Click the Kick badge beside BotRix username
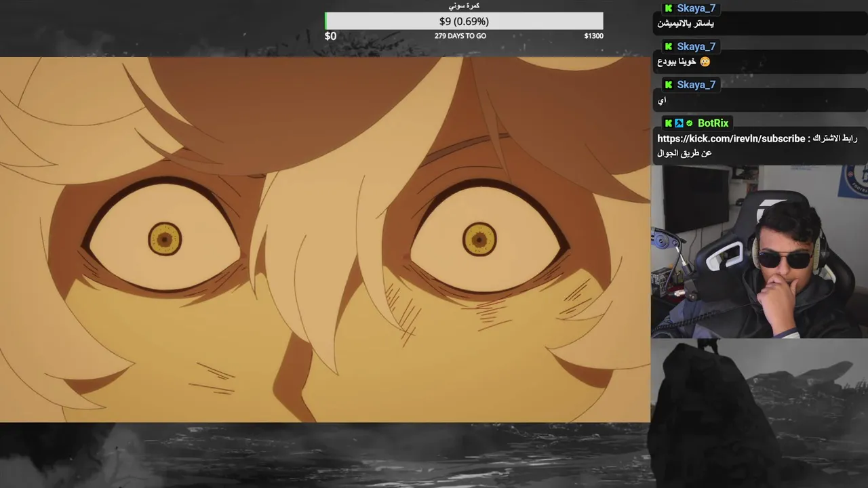The height and width of the screenshot is (488, 868). pos(669,123)
